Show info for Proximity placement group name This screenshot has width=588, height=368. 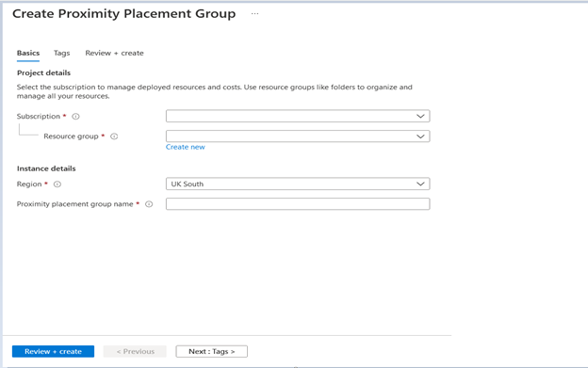(x=149, y=204)
